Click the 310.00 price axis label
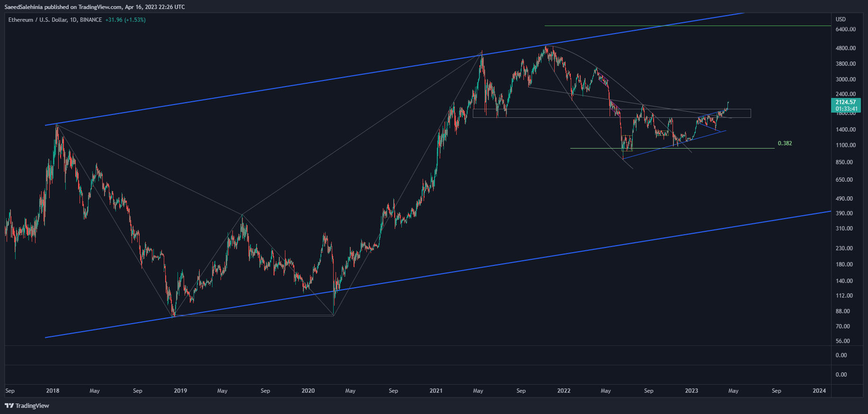868x414 pixels. [844, 229]
